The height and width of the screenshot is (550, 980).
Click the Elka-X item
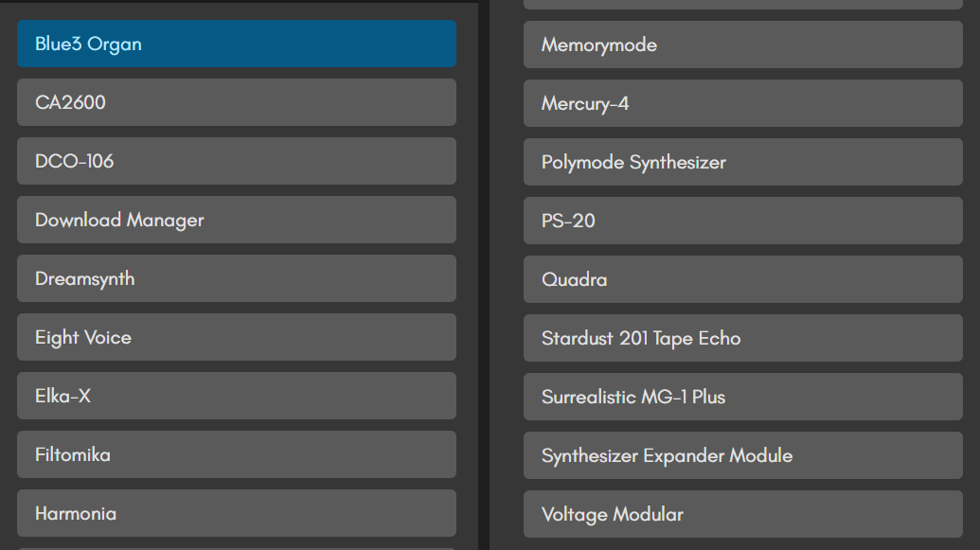[235, 396]
